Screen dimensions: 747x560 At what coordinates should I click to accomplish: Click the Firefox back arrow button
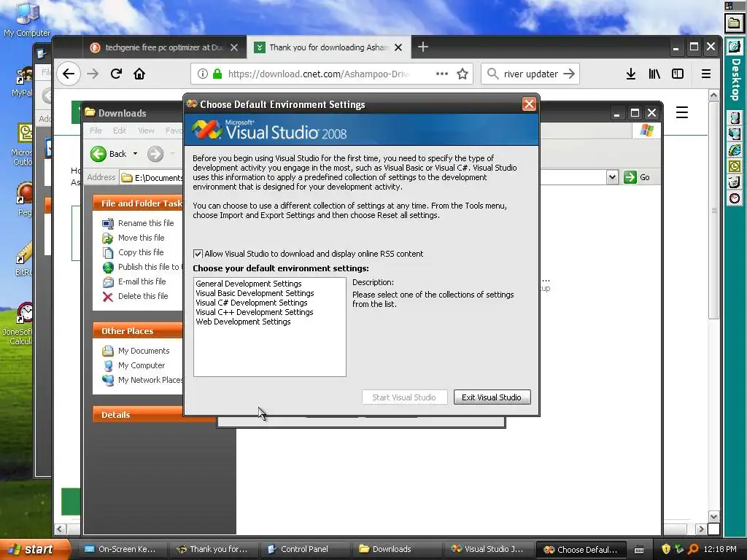click(69, 74)
